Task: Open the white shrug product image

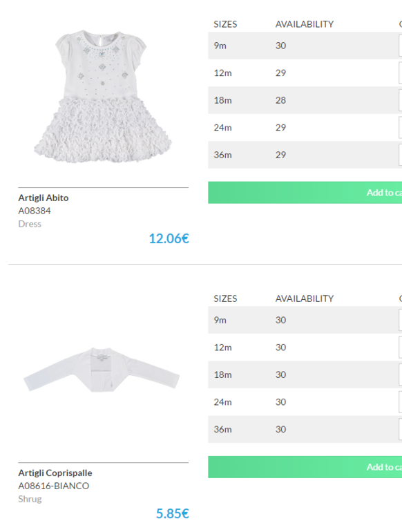Action: [102, 370]
